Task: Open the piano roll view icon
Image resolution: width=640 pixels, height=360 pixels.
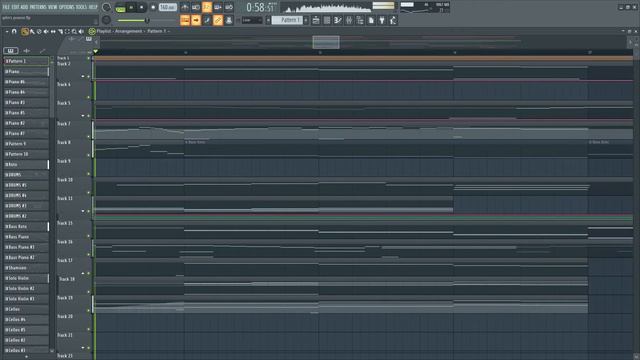Action: pyautogui.click(x=327, y=20)
